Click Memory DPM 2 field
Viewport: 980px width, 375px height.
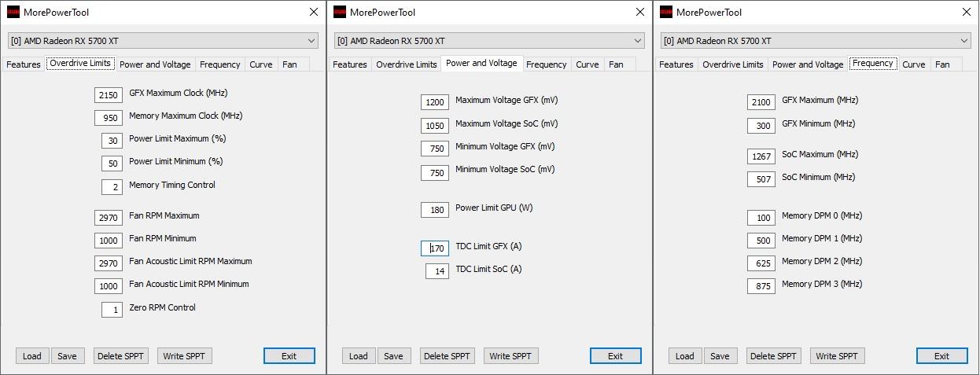tap(761, 263)
